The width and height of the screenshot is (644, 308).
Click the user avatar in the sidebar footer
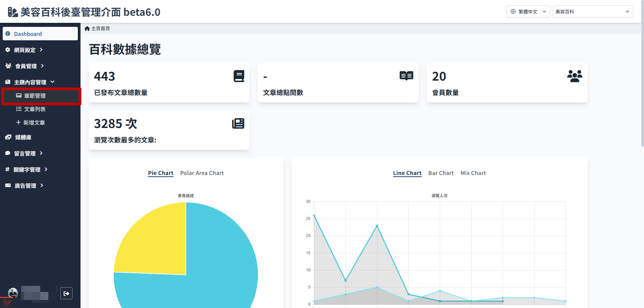(13, 293)
